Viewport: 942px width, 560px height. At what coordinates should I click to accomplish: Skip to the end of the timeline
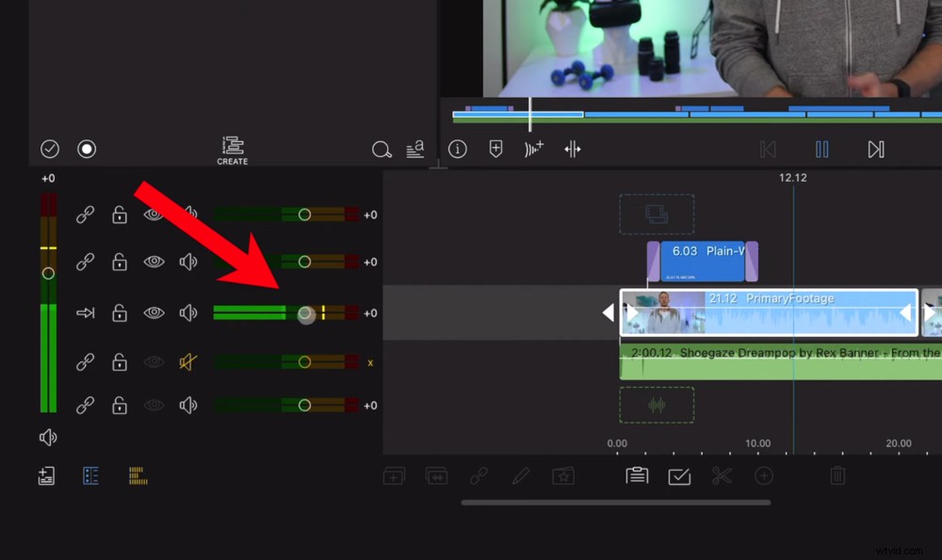(876, 149)
